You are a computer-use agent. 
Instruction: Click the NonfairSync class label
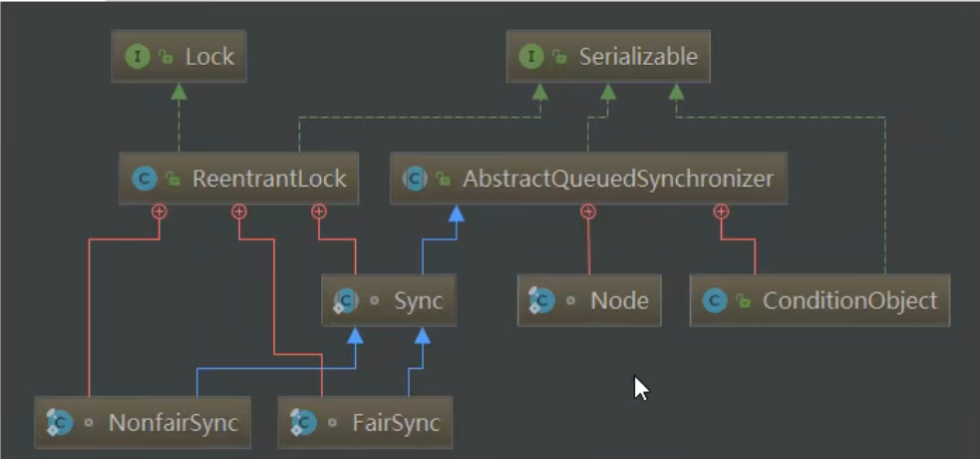point(173,423)
